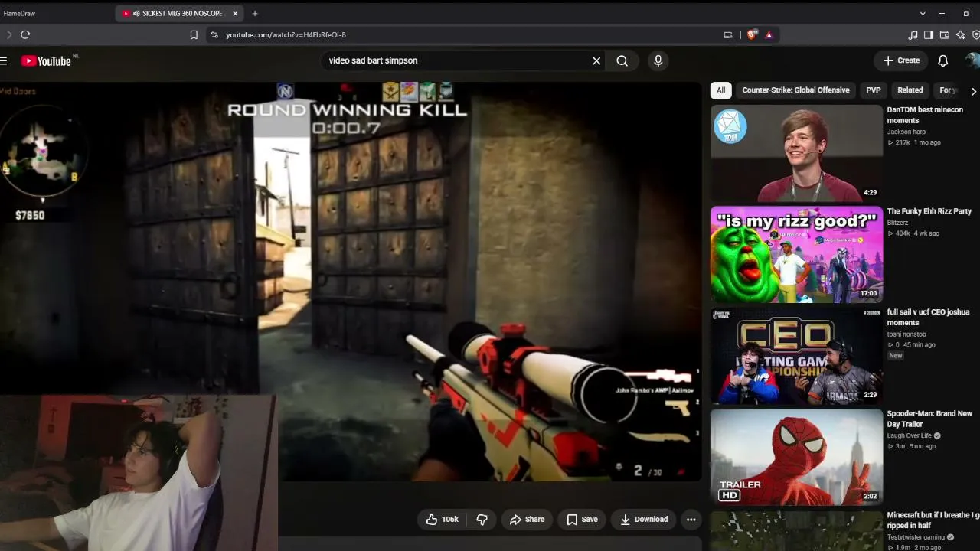The width and height of the screenshot is (980, 551).
Task: Click the magnifier search button
Action: pos(622,60)
